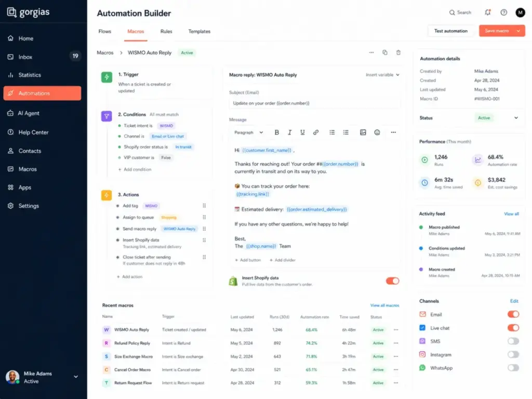This screenshot has width=532, height=399.
Task: Click Edit link in Channels panel
Action: click(514, 301)
